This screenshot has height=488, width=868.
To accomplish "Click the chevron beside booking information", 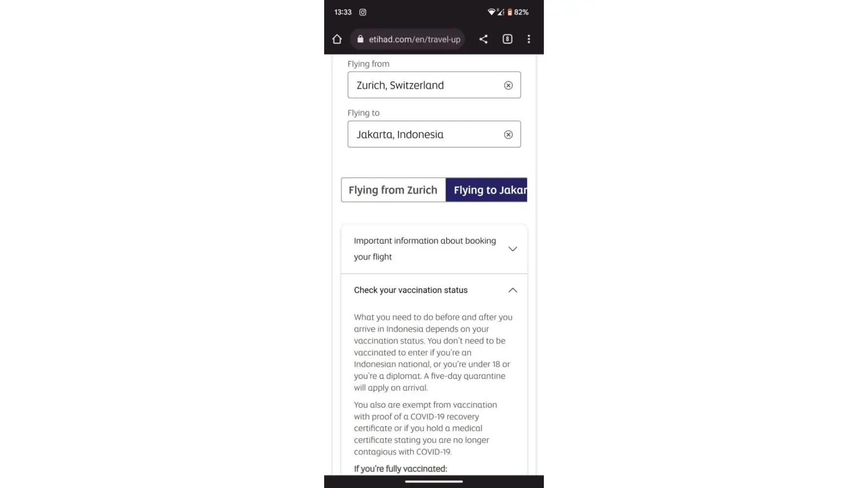I will coord(513,249).
